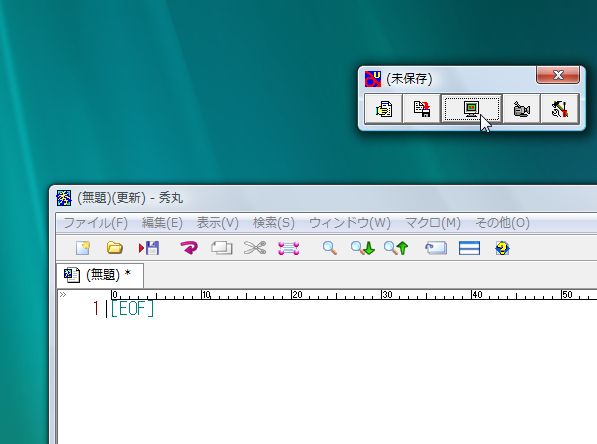The image size is (597, 444).
Task: Click the copy capture to clipboard button
Action: (383, 109)
